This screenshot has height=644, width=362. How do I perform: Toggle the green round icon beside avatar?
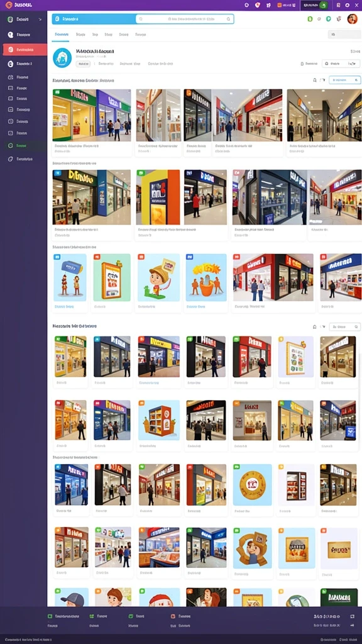[x=328, y=19]
